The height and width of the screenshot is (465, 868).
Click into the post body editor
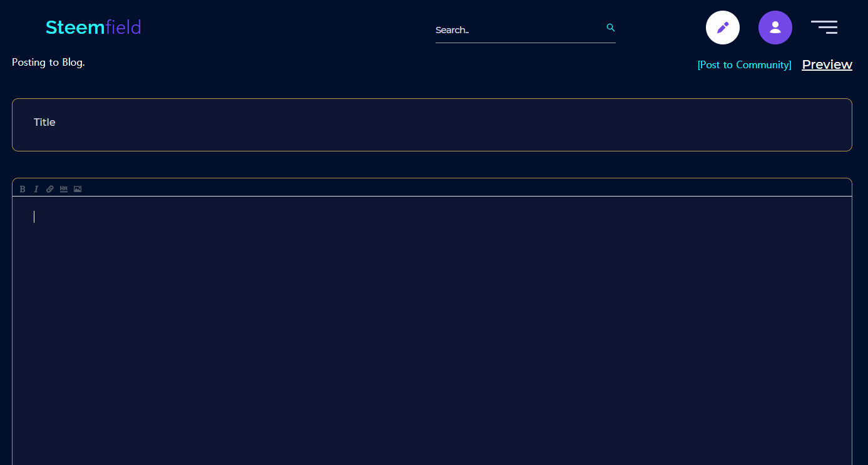[432, 330]
